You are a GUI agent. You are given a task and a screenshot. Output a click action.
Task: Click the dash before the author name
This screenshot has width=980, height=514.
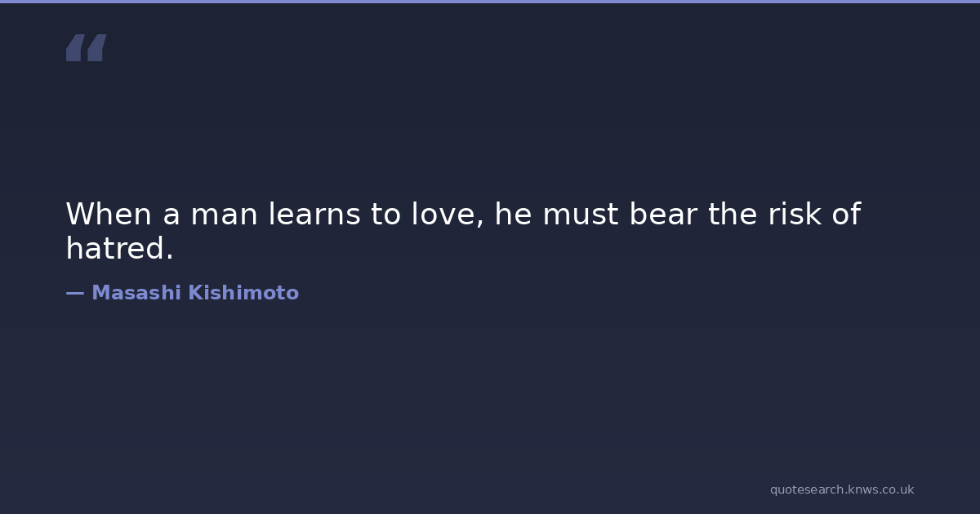[74, 293]
